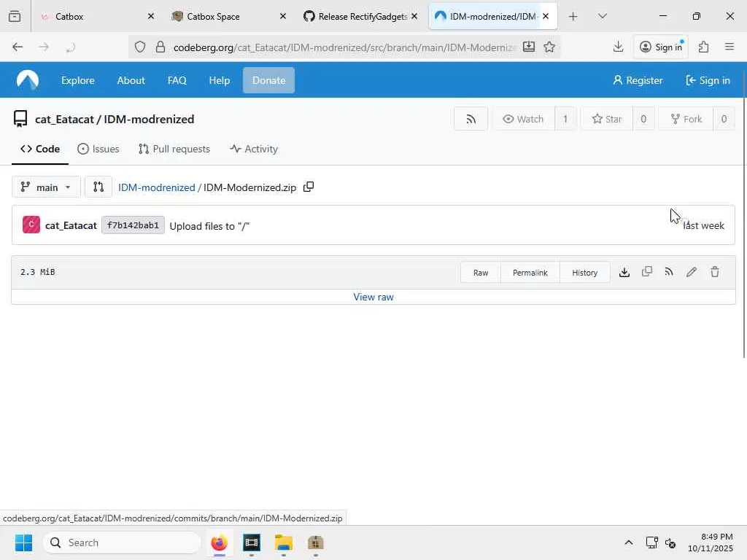Click the Donate button

(268, 80)
